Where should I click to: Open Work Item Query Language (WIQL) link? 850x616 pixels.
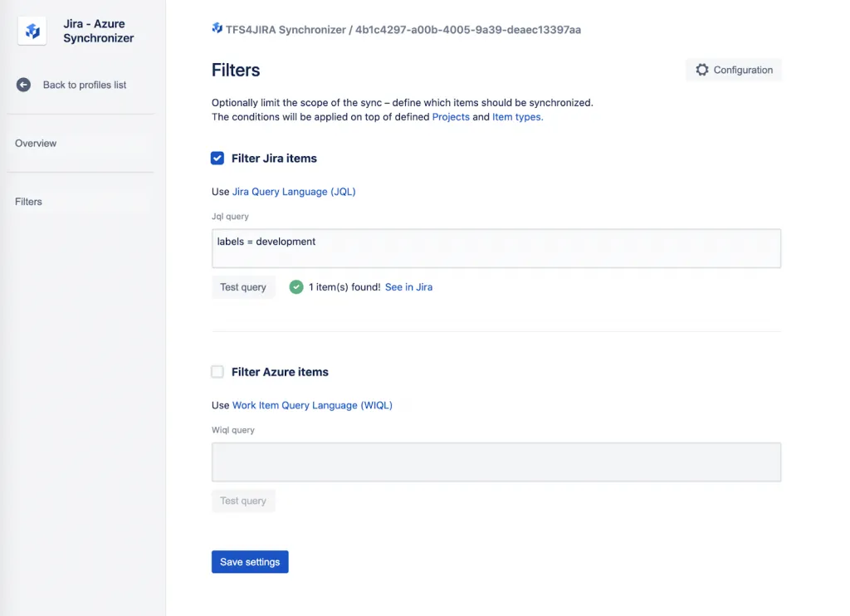click(x=312, y=405)
